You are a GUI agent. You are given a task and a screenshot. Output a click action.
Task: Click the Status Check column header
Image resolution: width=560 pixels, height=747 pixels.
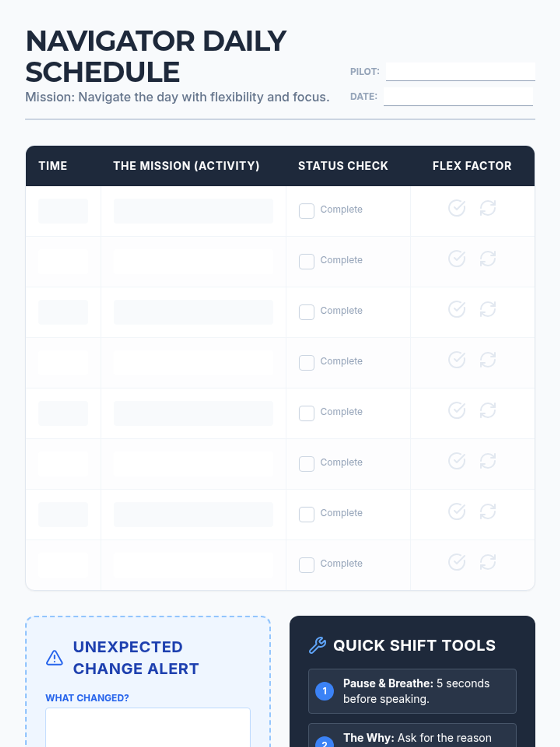(x=343, y=166)
